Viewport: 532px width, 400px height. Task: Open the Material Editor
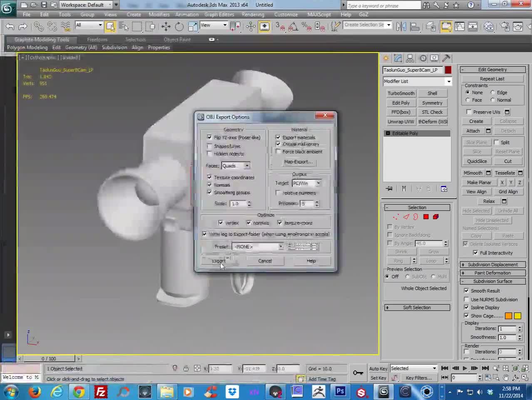point(489,27)
